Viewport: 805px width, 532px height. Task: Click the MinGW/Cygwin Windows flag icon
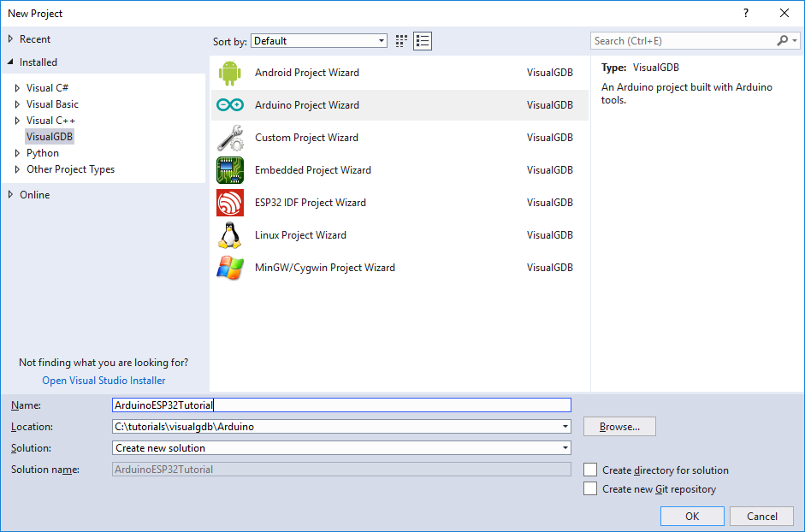229,268
